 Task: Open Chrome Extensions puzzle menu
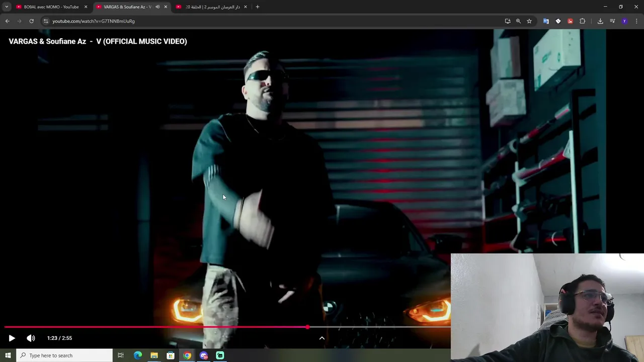click(x=583, y=21)
